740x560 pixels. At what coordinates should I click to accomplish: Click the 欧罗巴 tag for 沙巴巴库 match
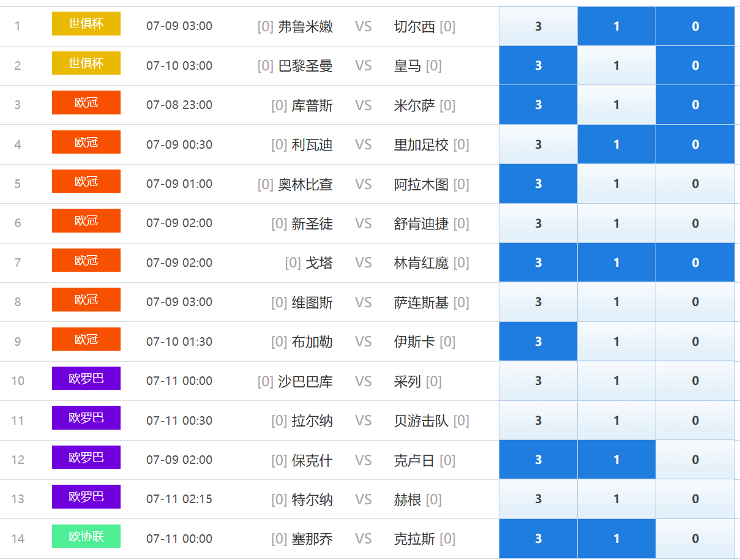pyautogui.click(x=86, y=378)
